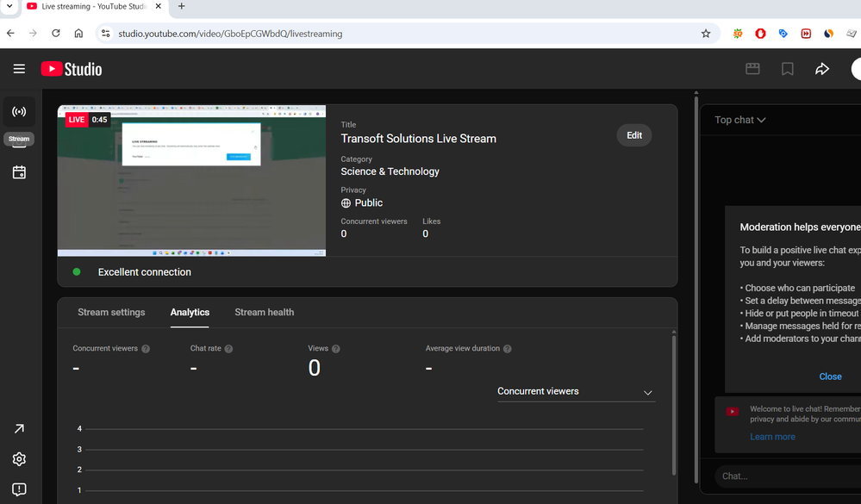
Task: Open the Manage calendar icon in the sidebar
Action: (19, 172)
